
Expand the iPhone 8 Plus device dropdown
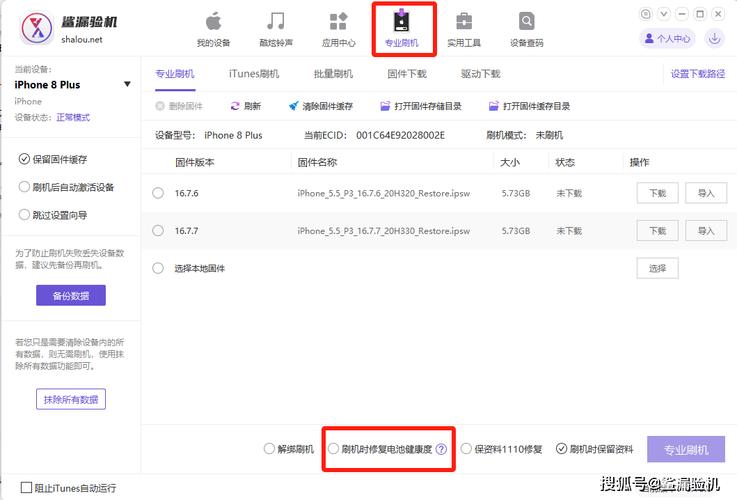coord(127,85)
